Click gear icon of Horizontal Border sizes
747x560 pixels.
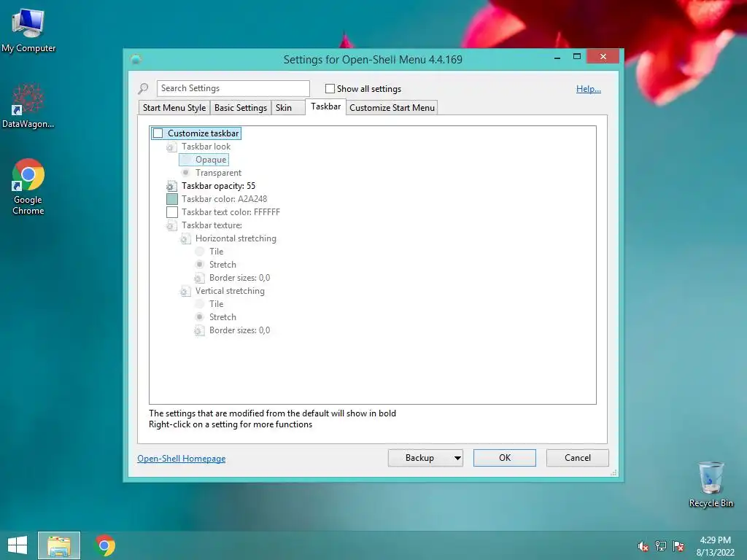(199, 278)
